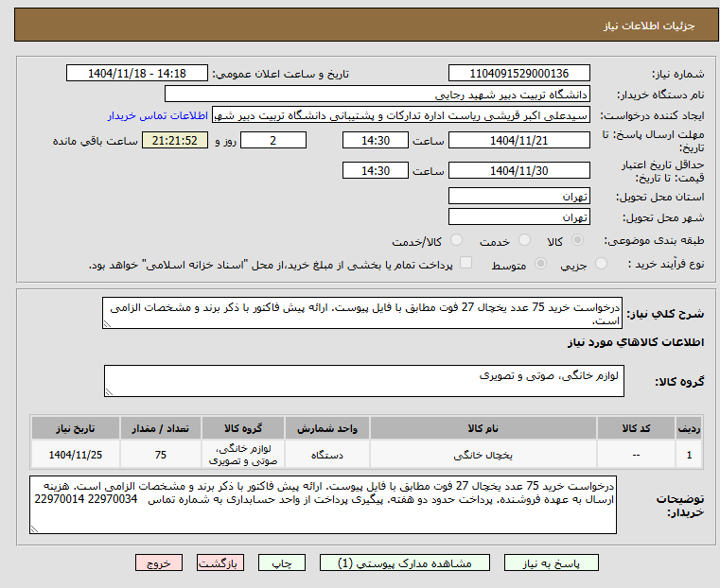Click the واحد شمارش column header

point(327,428)
